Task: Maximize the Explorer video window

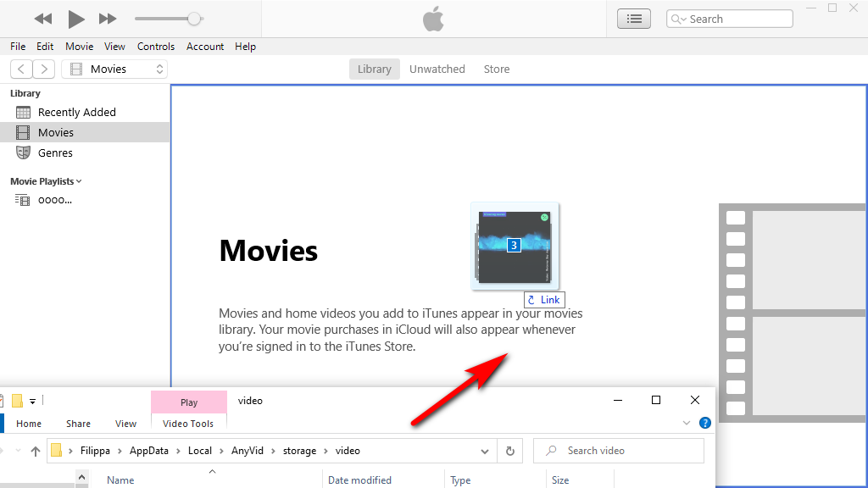Action: point(656,400)
